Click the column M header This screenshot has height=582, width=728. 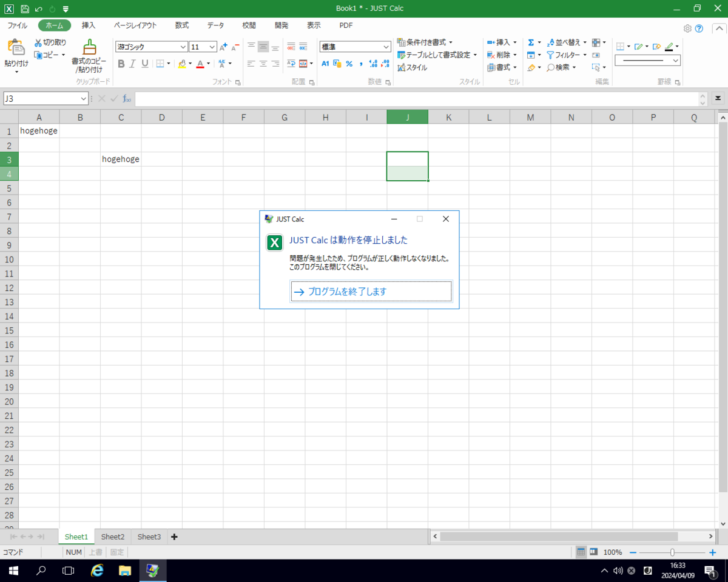[530, 117]
